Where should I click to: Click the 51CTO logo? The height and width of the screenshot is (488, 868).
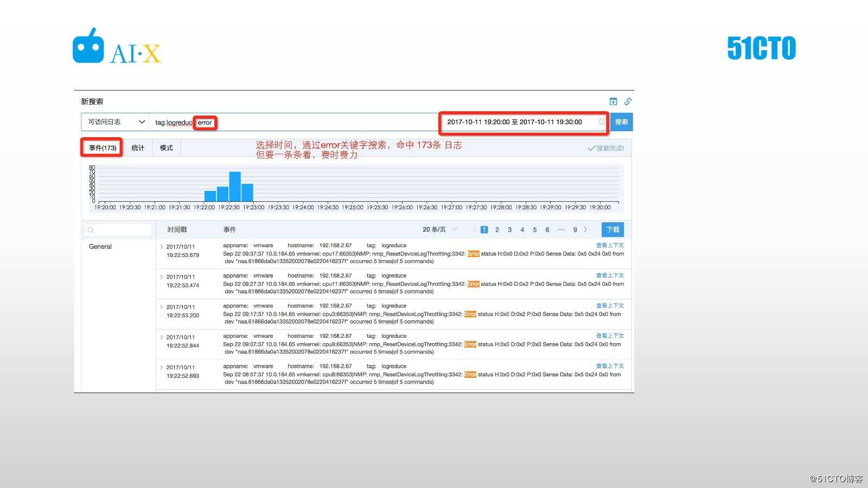click(762, 48)
